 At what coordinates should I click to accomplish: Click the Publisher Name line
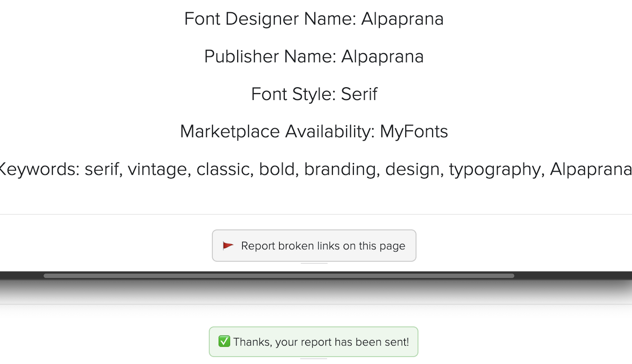(x=314, y=56)
